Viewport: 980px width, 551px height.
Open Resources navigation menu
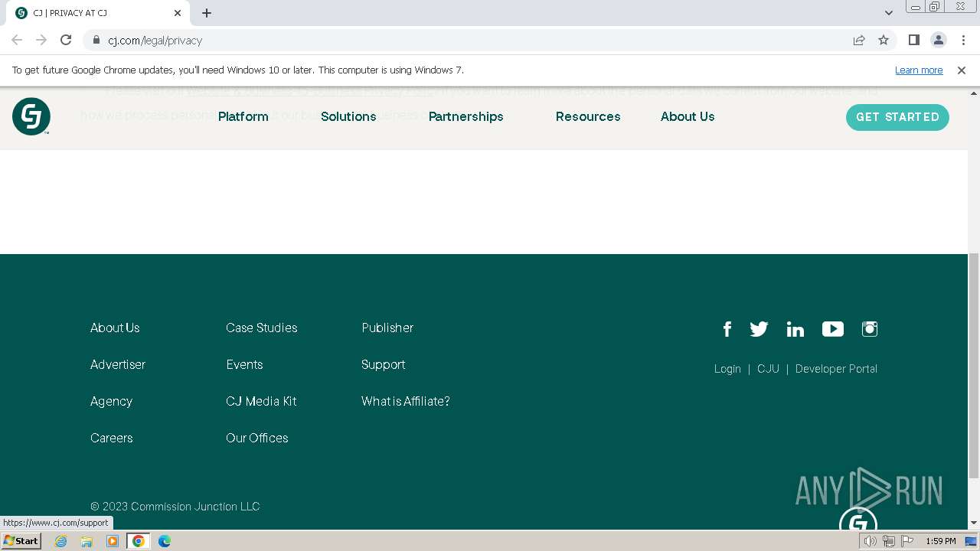tap(588, 116)
